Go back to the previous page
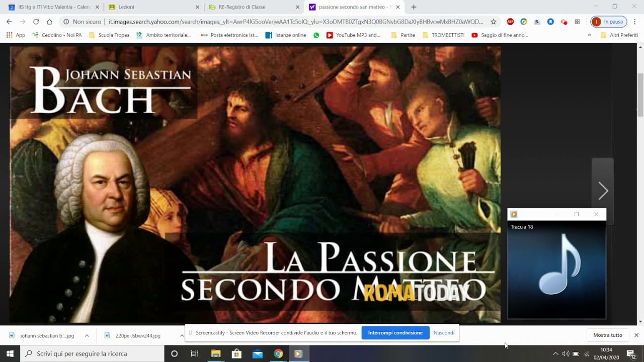644x362 pixels. [9, 22]
